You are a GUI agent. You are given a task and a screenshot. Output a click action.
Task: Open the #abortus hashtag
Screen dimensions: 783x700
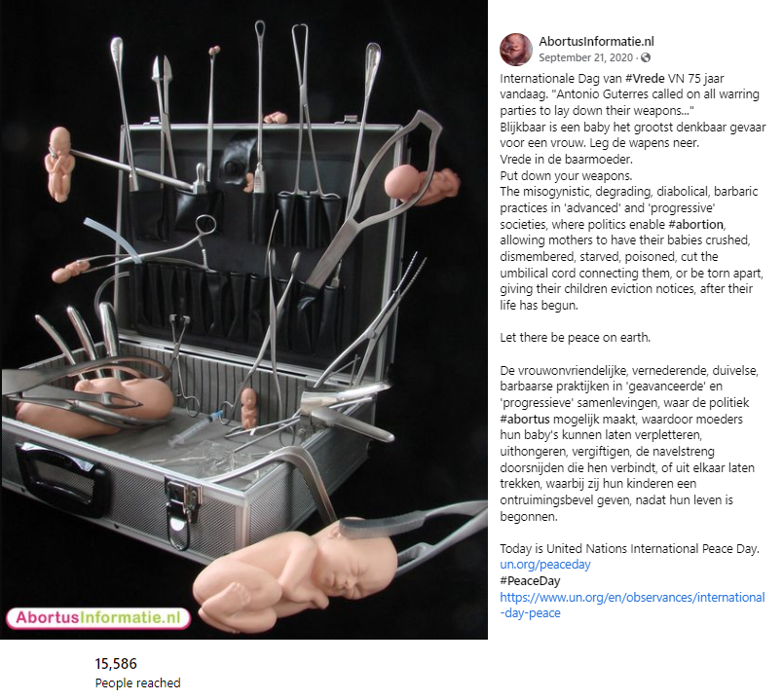click(x=525, y=419)
